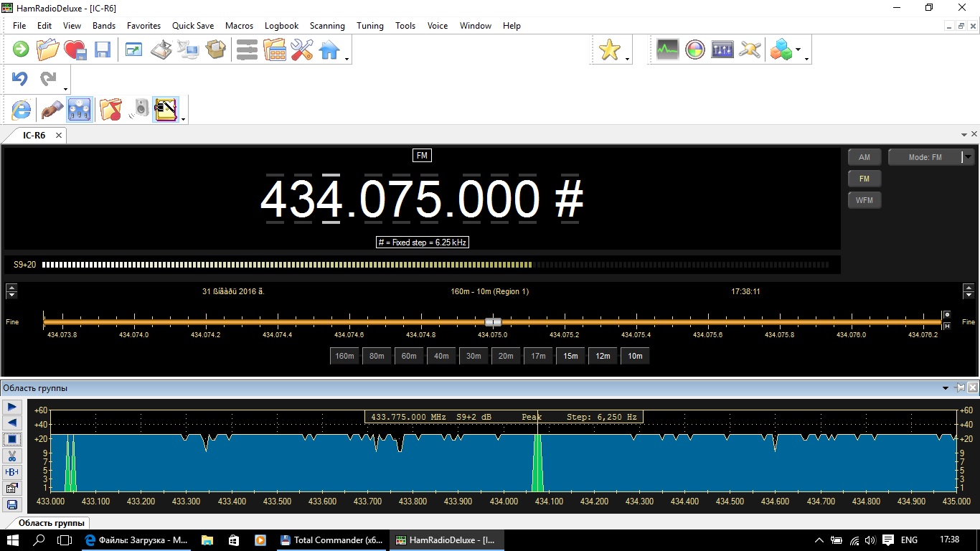Select FM mode button
Viewport: 980px width, 551px height.
tap(864, 179)
